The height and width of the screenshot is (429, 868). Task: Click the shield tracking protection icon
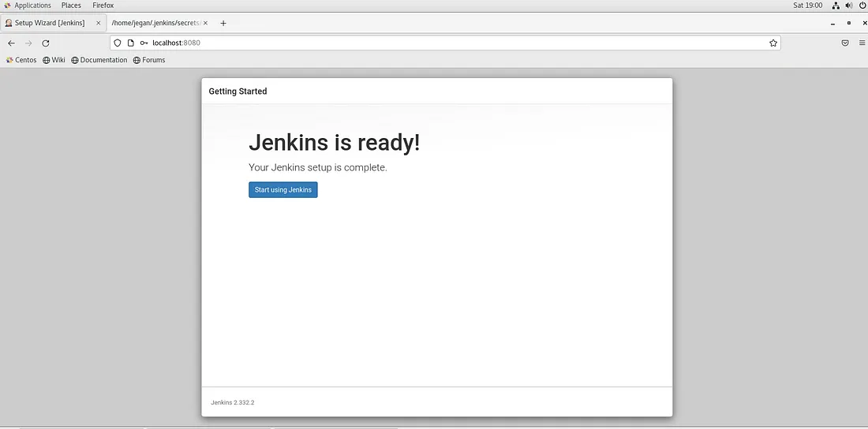click(x=118, y=43)
